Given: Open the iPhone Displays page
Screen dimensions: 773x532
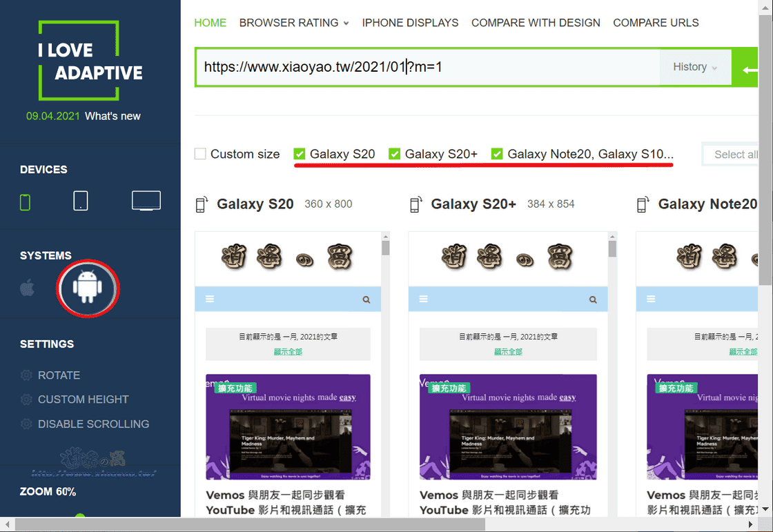Looking at the screenshot, I should click(x=410, y=23).
